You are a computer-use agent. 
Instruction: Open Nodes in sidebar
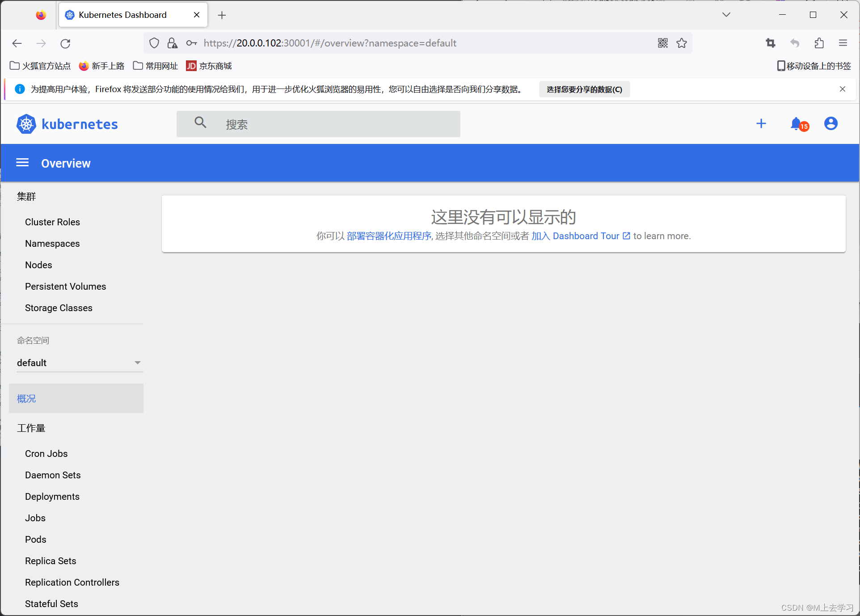(x=38, y=265)
